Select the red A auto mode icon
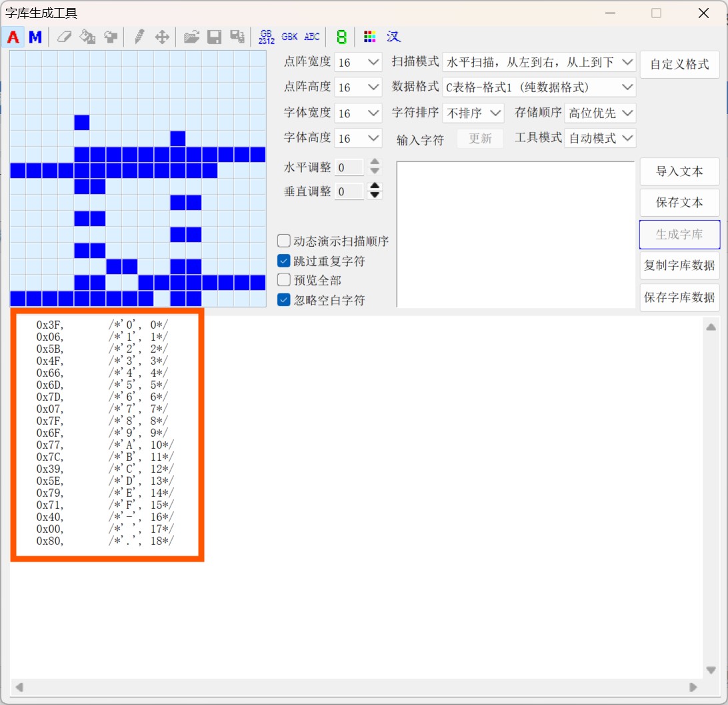Screen dimensions: 728x705 (13, 37)
